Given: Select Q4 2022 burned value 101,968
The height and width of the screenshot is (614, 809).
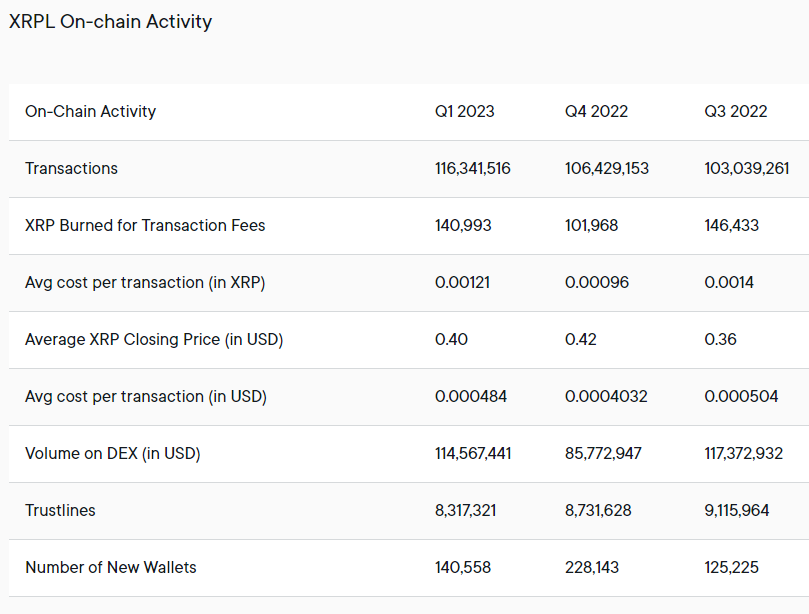Looking at the screenshot, I should click(x=591, y=225).
